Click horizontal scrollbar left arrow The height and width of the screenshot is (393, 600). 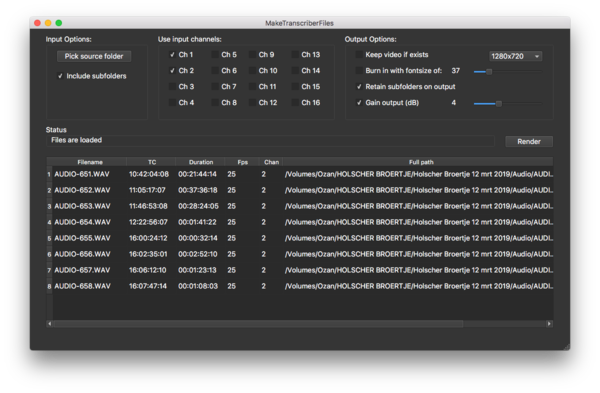point(50,324)
